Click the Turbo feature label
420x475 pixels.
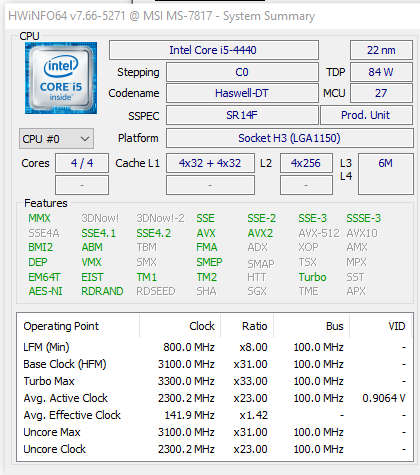click(312, 277)
